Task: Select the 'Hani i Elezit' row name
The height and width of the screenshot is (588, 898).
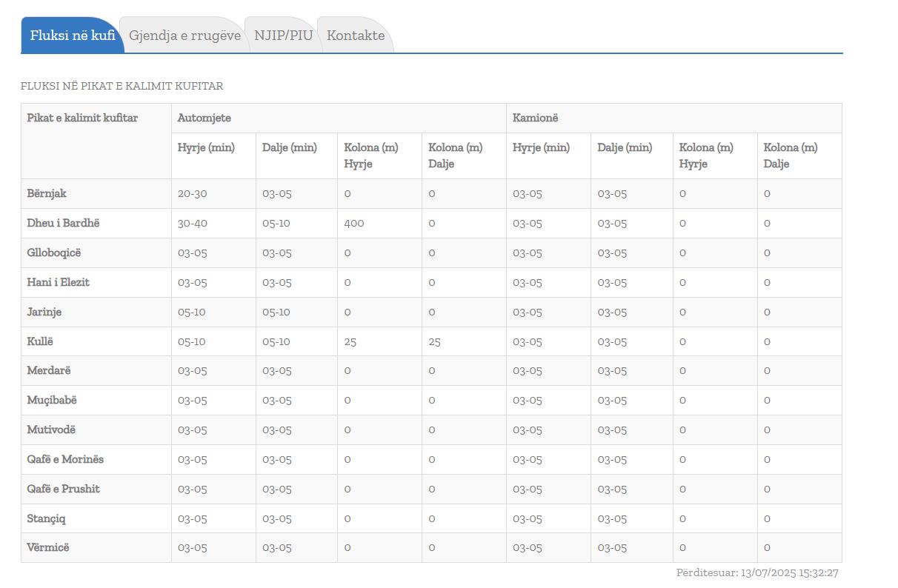Action: [59, 282]
